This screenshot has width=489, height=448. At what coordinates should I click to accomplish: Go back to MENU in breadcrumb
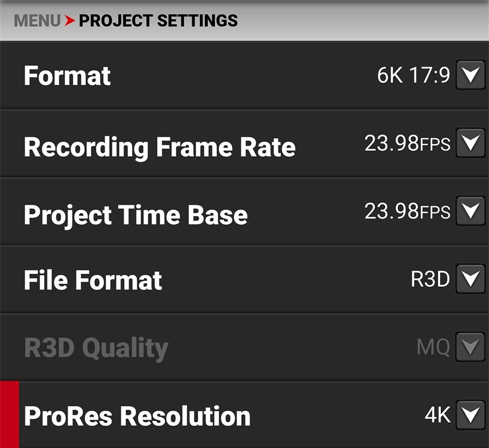pyautogui.click(x=37, y=21)
